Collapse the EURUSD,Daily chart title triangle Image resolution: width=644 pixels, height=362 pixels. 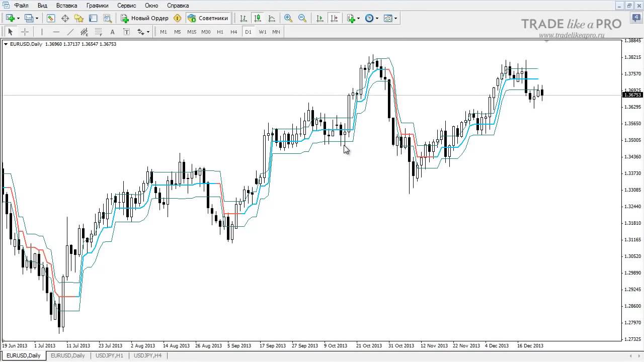tap(6, 44)
